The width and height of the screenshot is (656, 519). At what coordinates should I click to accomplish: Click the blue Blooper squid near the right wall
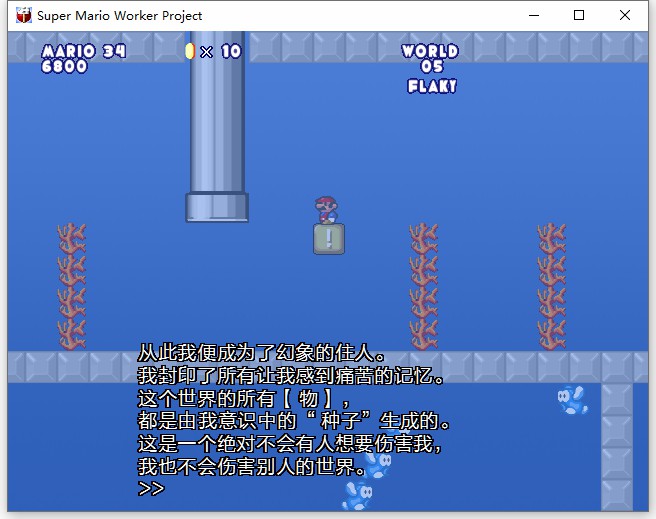[572, 400]
